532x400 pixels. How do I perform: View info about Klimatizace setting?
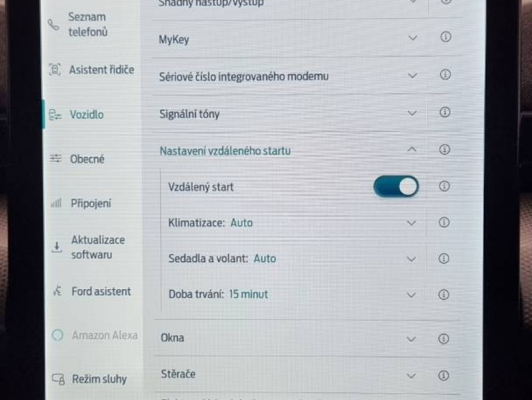tap(444, 223)
